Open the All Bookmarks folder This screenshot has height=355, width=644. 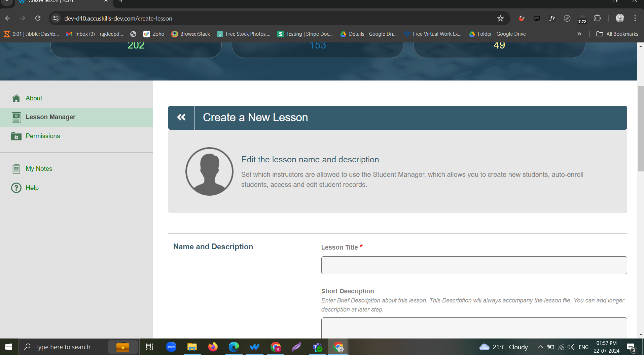click(617, 34)
